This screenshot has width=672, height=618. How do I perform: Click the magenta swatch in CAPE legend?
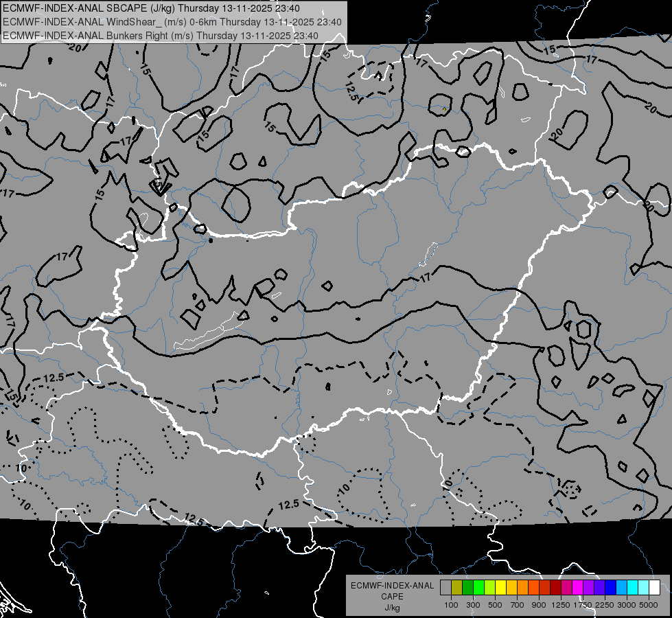(x=578, y=588)
